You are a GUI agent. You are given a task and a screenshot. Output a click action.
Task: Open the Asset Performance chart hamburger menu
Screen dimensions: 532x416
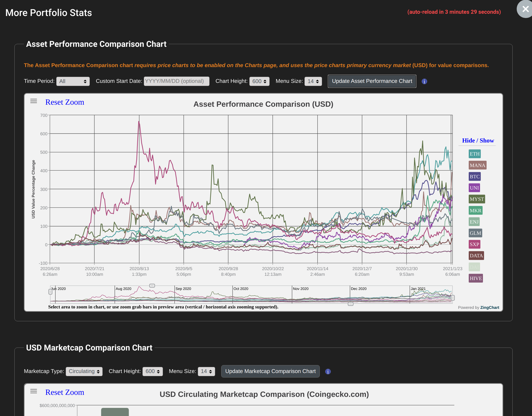click(x=34, y=101)
